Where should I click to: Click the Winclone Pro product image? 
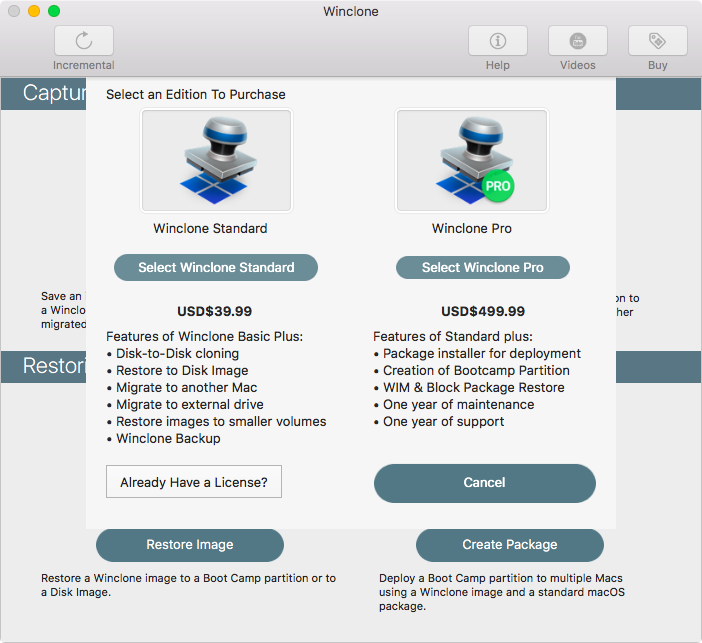click(472, 160)
